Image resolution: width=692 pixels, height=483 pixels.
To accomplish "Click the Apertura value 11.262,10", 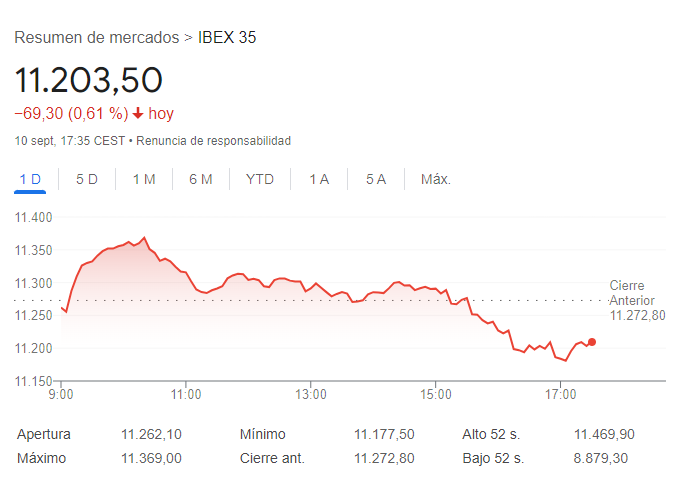I will [151, 434].
